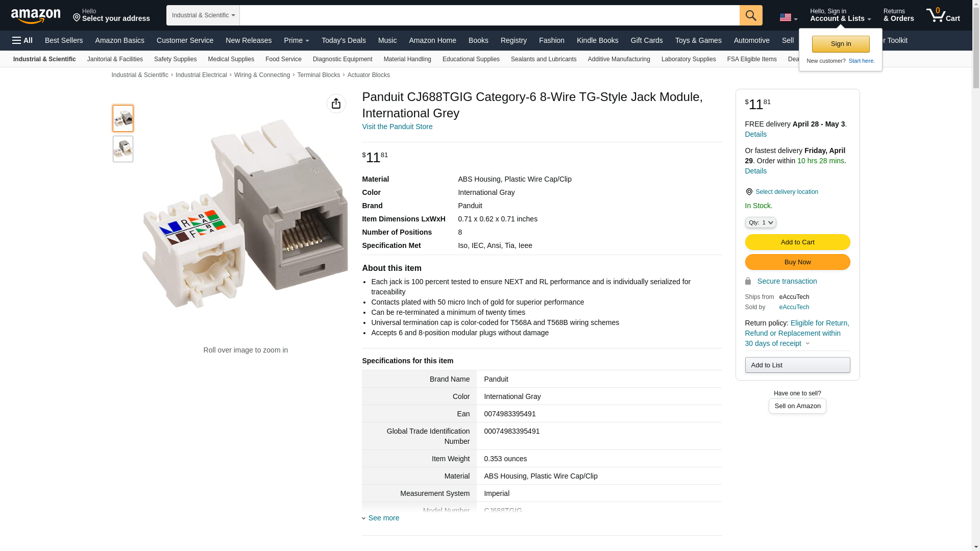Open Today's Deals in navigation bar

coord(344,40)
